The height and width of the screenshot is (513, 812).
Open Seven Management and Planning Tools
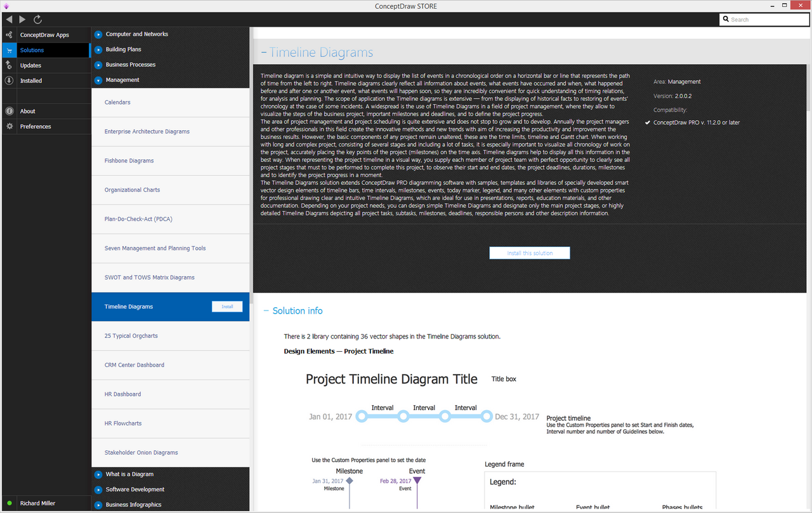(x=171, y=248)
